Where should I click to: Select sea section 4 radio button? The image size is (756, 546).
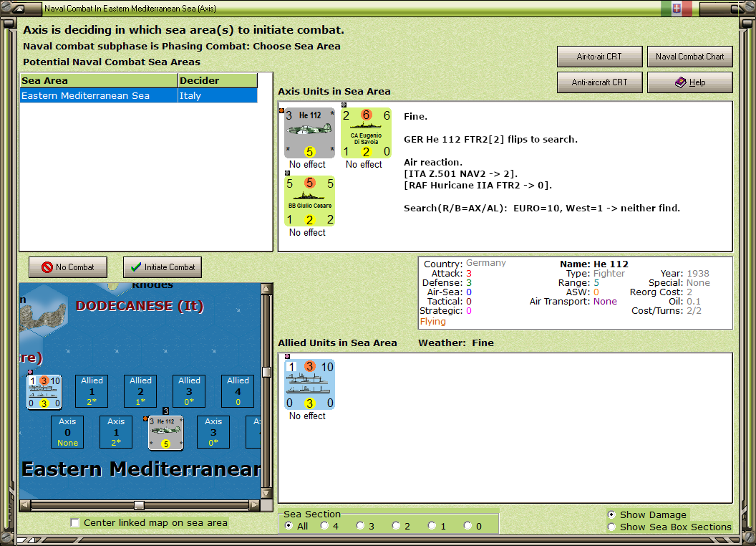[x=324, y=526]
